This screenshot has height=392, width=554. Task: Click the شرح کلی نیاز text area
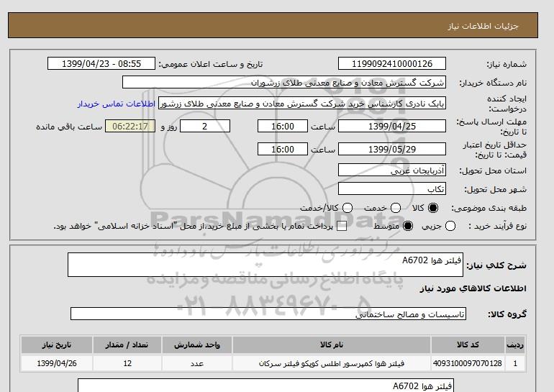pos(265,265)
